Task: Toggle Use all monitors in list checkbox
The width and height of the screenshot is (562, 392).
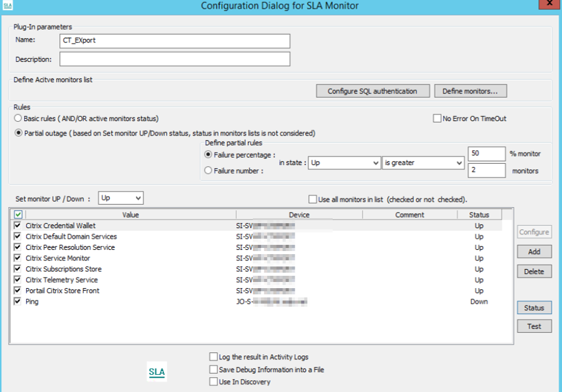Action: coord(313,199)
